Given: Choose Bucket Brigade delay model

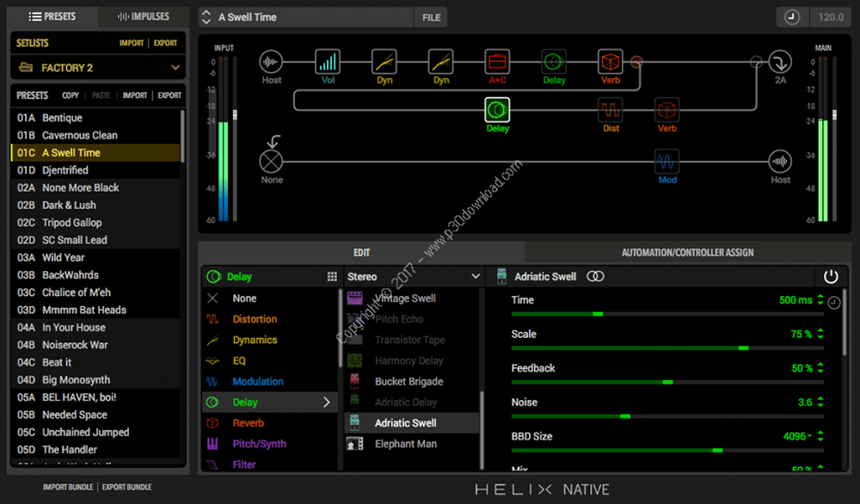Looking at the screenshot, I should pos(411,382).
